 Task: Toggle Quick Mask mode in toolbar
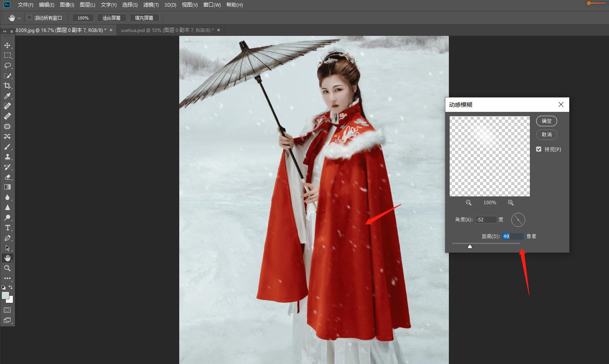pos(7,310)
